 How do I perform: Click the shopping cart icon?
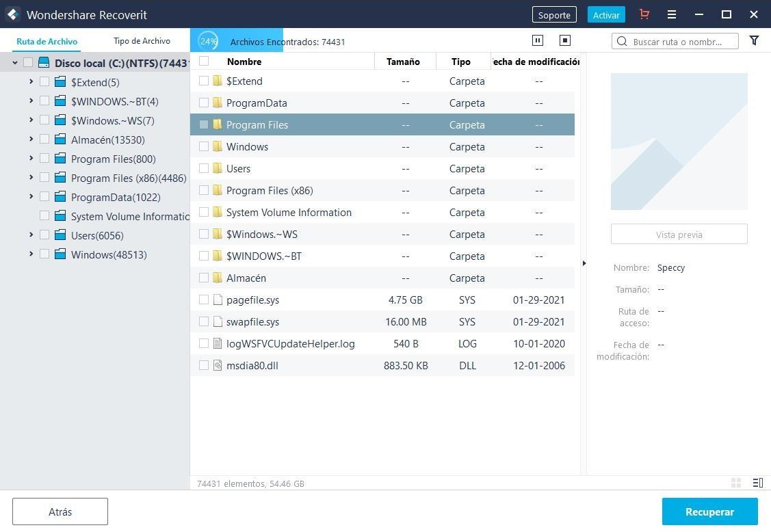click(x=644, y=14)
